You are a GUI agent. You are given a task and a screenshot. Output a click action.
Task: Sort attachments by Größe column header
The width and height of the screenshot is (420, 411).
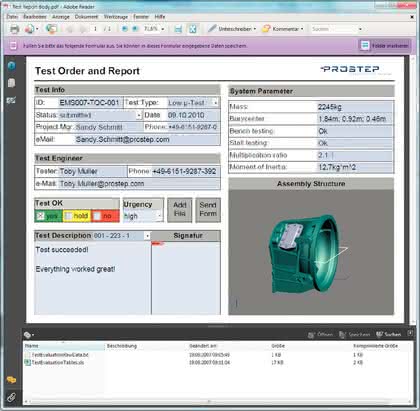pyautogui.click(x=278, y=346)
